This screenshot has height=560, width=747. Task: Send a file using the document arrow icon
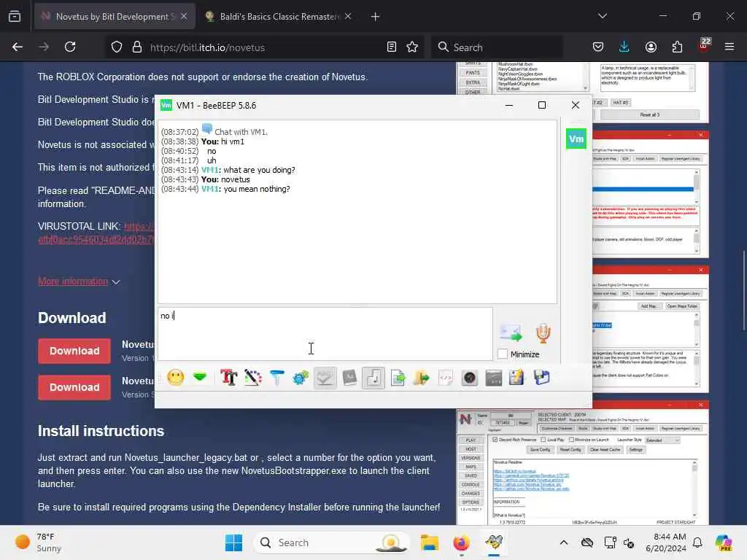click(x=398, y=378)
